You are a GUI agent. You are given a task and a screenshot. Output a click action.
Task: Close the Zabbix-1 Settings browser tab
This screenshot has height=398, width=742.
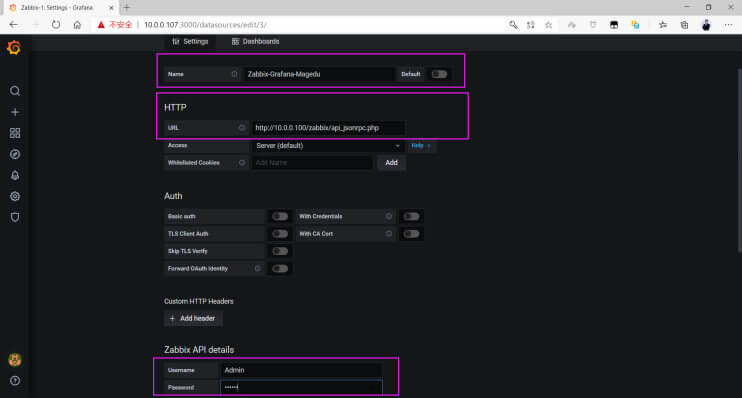point(111,8)
